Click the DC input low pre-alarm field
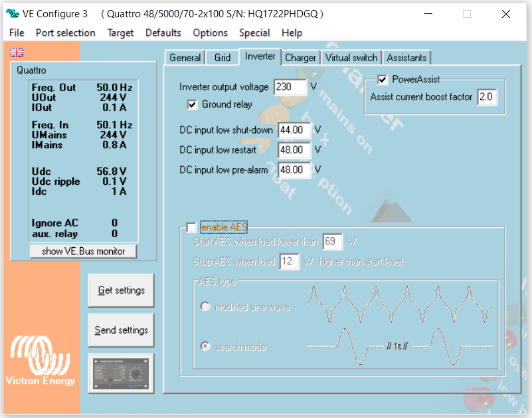The height and width of the screenshot is (418, 532). click(x=294, y=169)
